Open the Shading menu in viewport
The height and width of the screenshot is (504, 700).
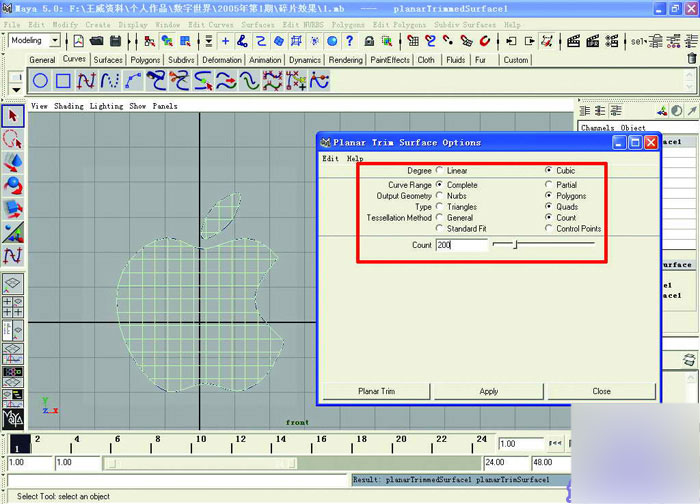click(69, 105)
